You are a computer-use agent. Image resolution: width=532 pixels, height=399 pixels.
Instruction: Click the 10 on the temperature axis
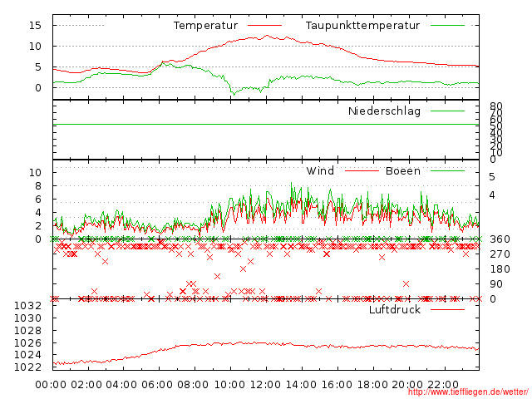point(35,47)
